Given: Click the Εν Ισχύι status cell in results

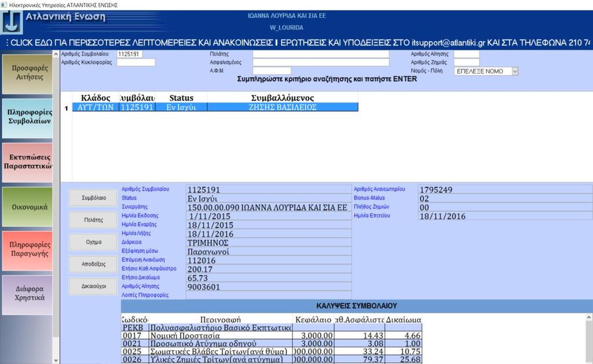Looking at the screenshot, I should click(181, 107).
